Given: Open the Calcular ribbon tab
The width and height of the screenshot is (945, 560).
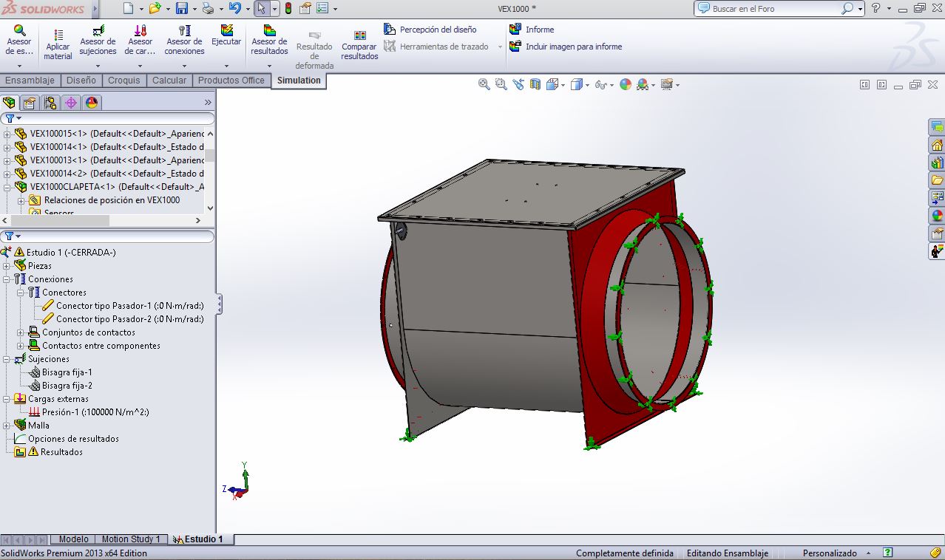Looking at the screenshot, I should point(169,81).
